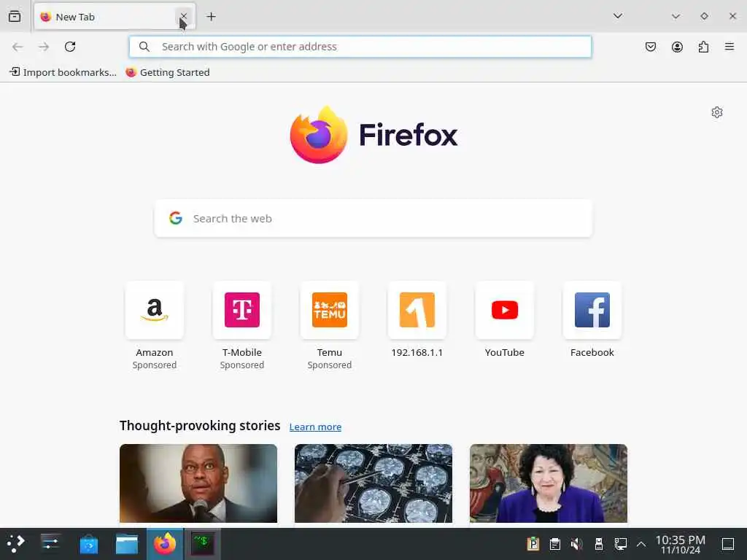Launch Discover software store from taskbar
The image size is (747, 560).
point(88,544)
